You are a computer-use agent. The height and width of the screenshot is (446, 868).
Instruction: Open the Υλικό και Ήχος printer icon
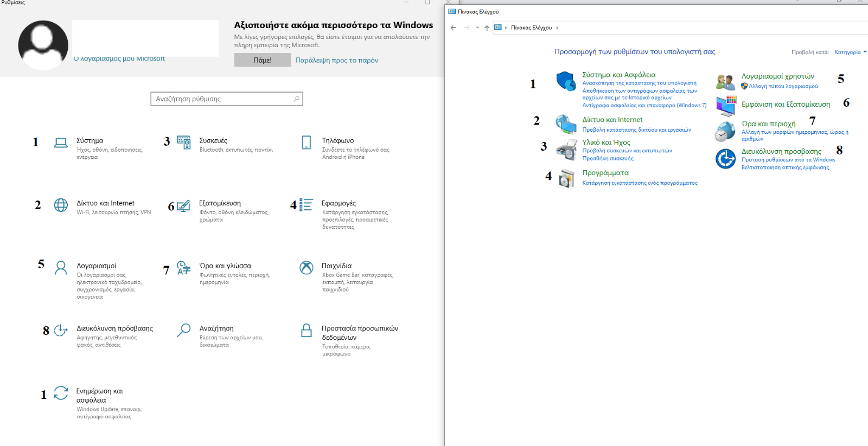(566, 150)
